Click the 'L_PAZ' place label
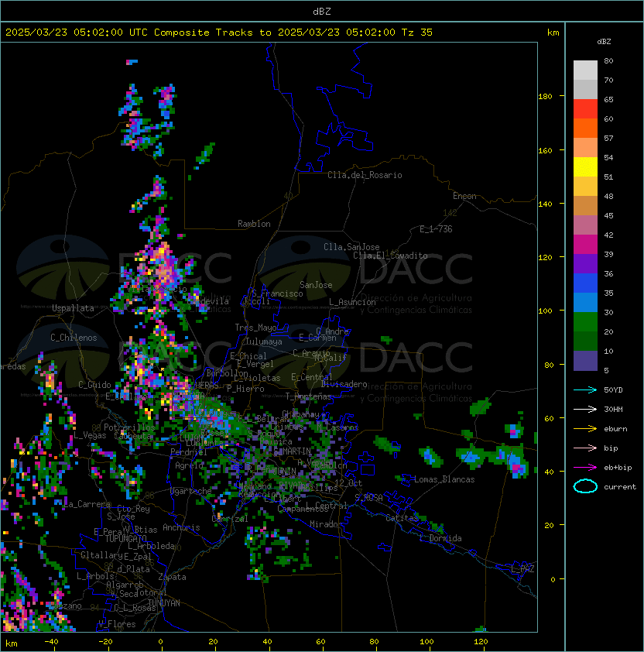 522,569
